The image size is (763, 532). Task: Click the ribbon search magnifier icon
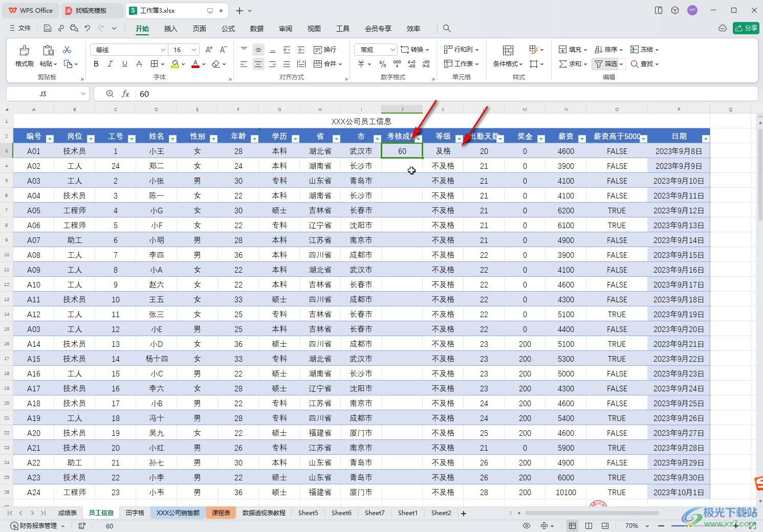(x=447, y=29)
